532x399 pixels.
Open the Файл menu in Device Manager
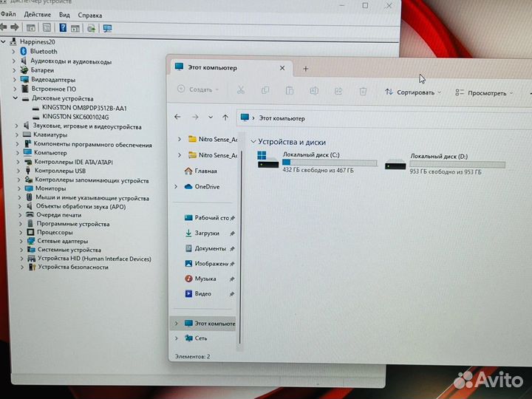click(8, 14)
